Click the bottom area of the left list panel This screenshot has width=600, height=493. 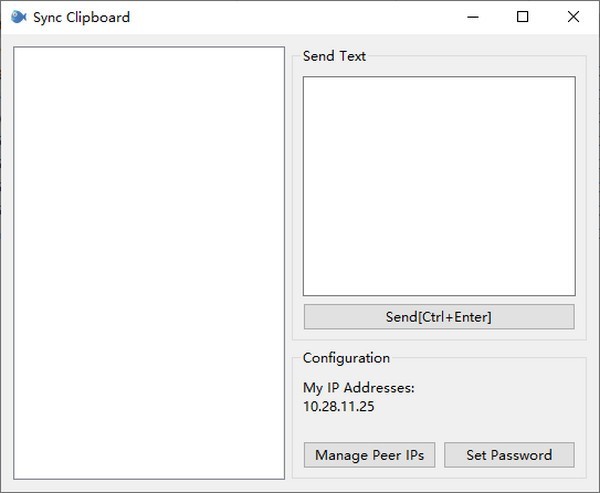pos(149,465)
